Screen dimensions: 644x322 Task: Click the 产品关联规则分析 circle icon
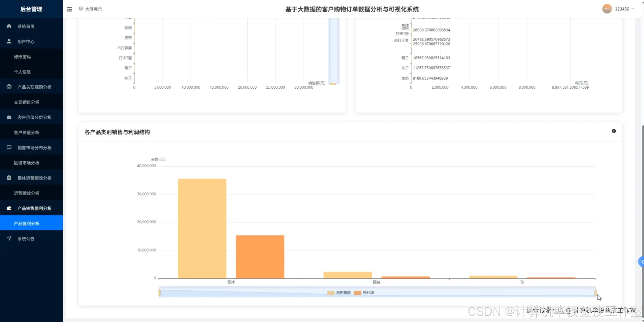(x=9, y=87)
